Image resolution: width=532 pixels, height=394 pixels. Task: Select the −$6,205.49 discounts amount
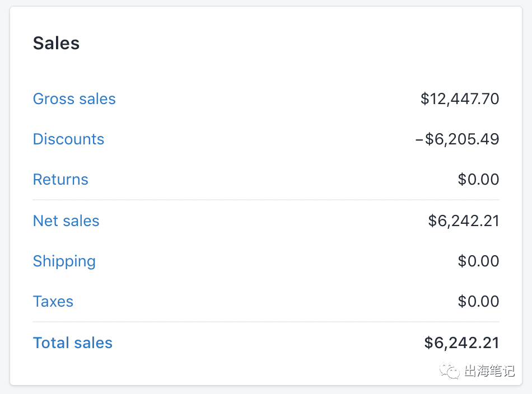click(458, 139)
